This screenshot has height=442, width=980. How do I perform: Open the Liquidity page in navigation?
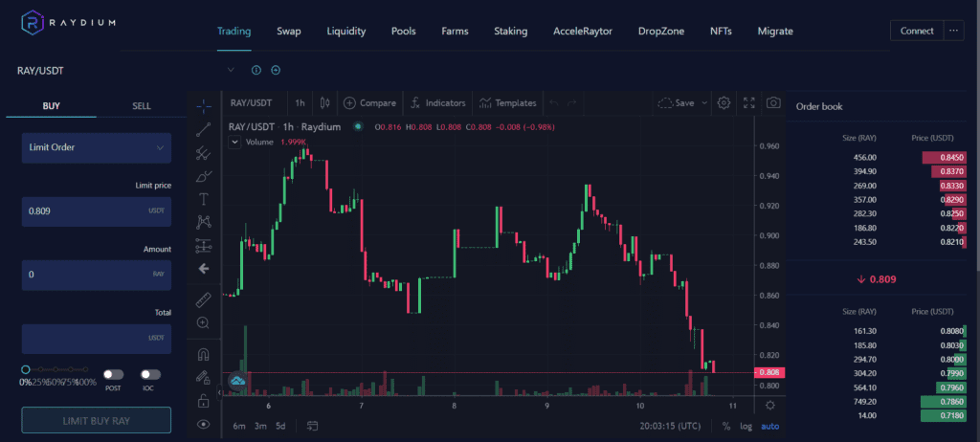(x=346, y=31)
